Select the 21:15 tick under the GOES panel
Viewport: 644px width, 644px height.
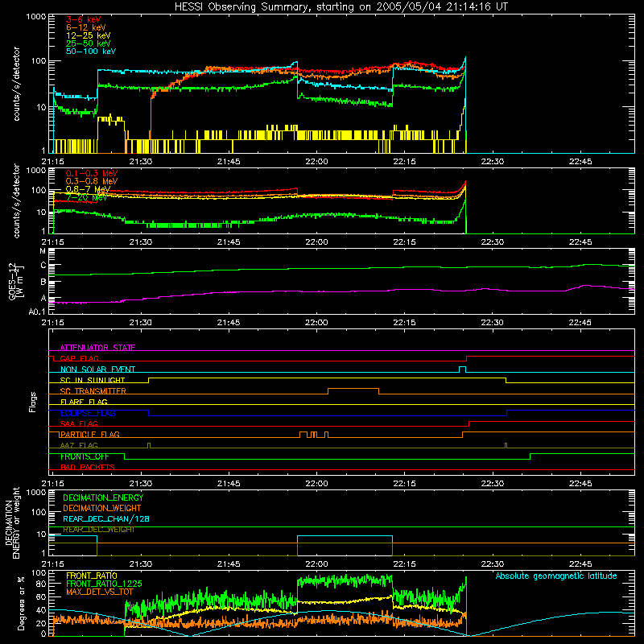pos(53,323)
